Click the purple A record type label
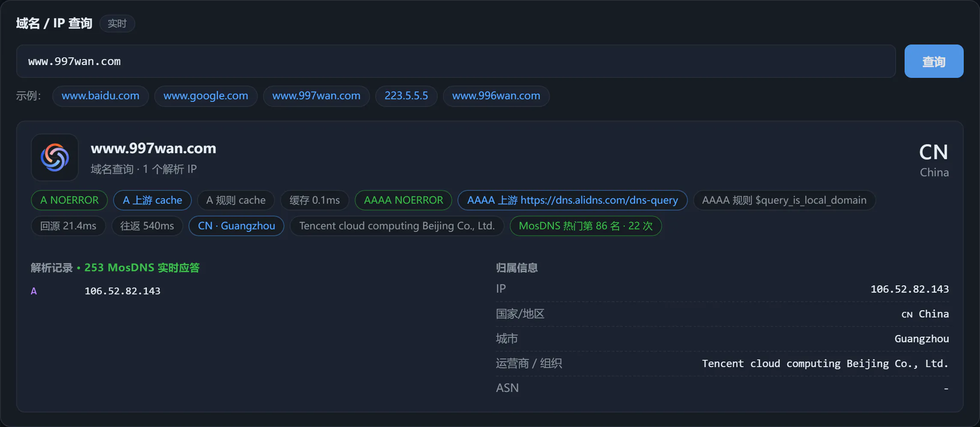Screen dimensions: 980x427 click(x=34, y=291)
